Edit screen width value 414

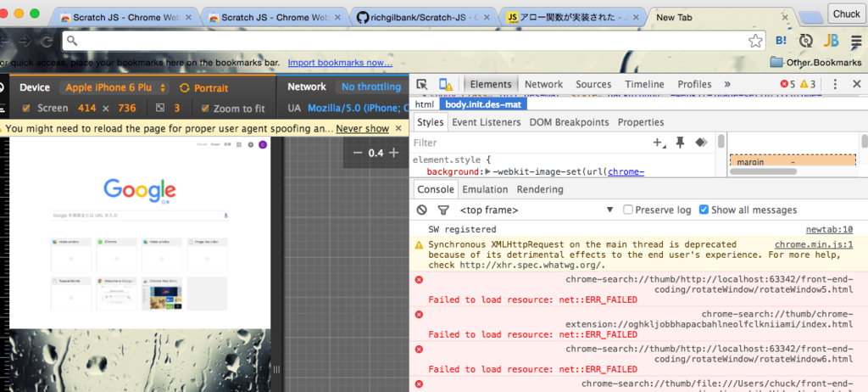(87, 108)
